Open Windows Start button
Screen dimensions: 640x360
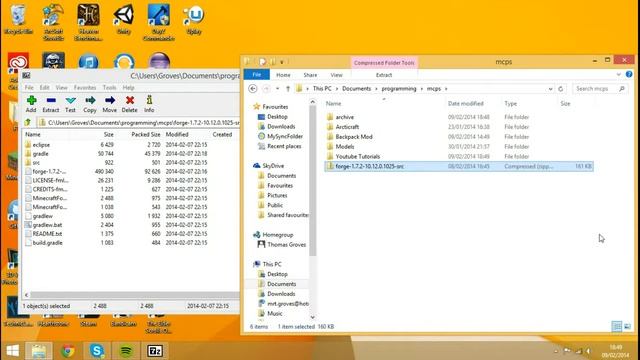(12, 351)
